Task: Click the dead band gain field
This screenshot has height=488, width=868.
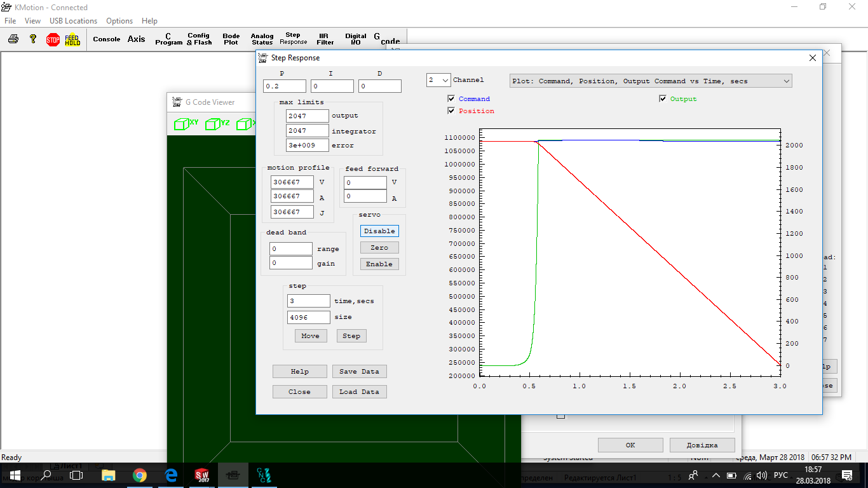Action: [x=291, y=263]
